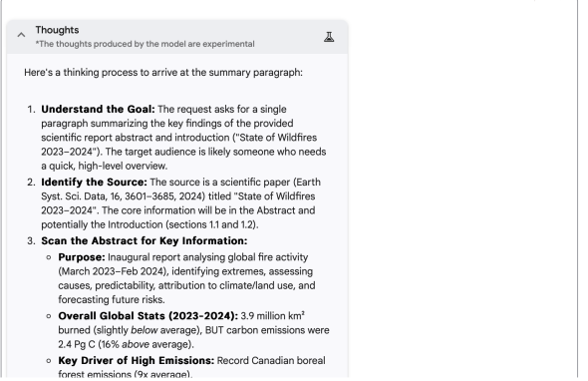Click "Overall Global Stats (2023-2024):" label
588x381 pixels.
148,316
